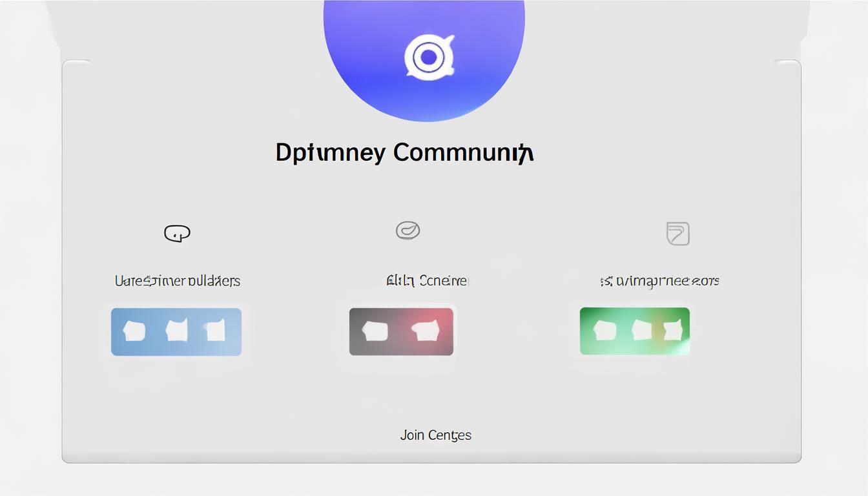Click left white shape in gray-red tile
The image size is (868, 496).
click(x=375, y=331)
